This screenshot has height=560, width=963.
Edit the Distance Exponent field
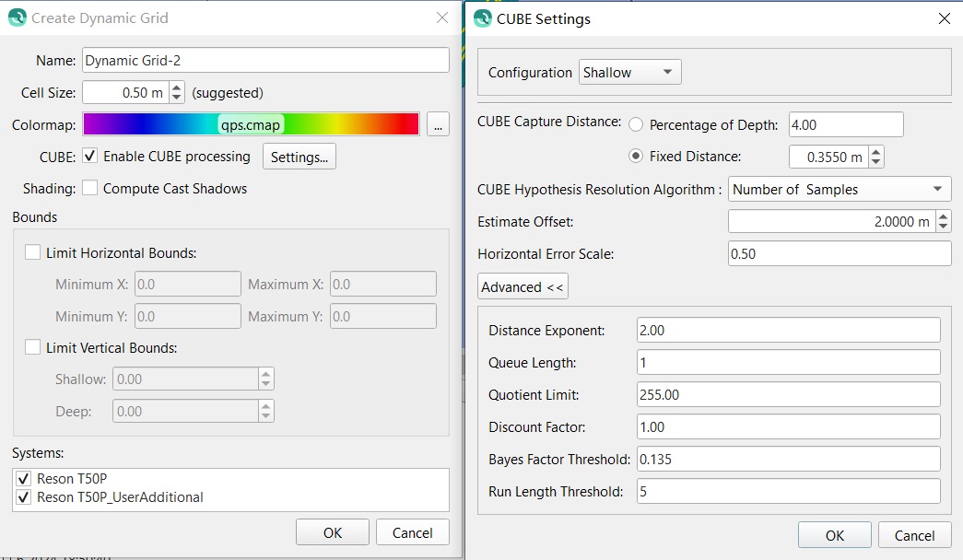pyautogui.click(x=789, y=330)
